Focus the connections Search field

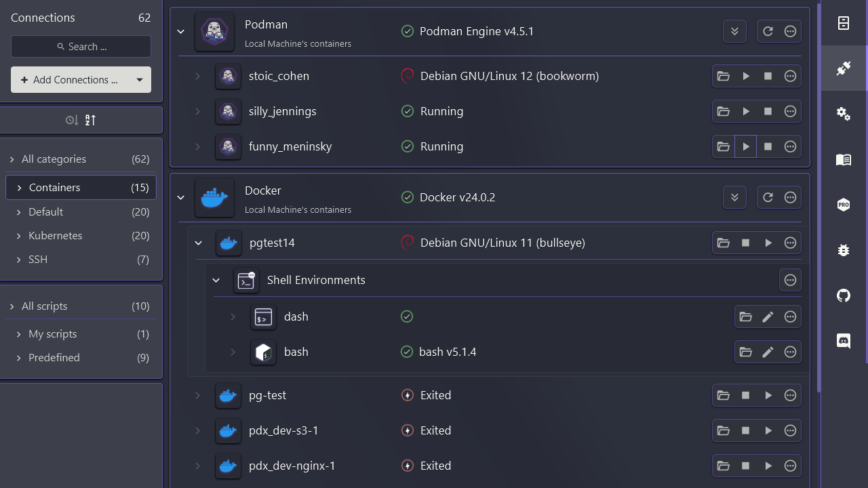click(81, 47)
